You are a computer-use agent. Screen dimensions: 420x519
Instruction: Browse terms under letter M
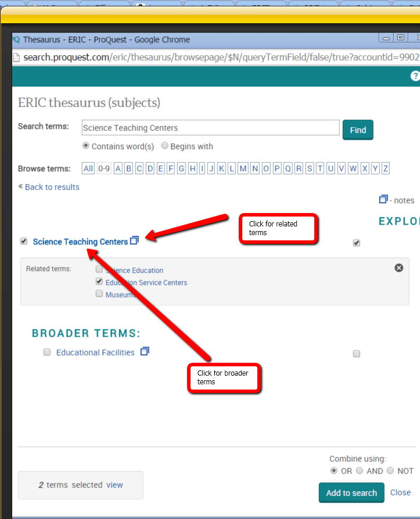click(x=243, y=168)
